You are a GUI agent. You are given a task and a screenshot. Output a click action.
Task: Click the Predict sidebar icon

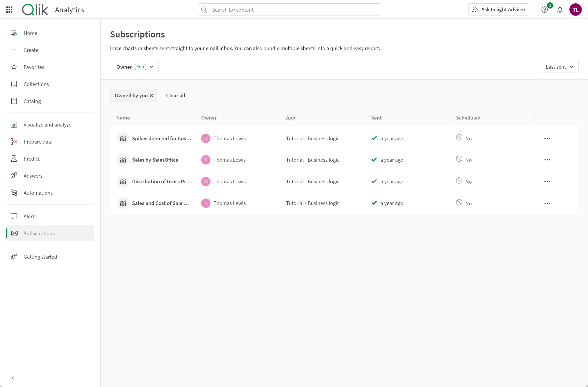tap(14, 159)
